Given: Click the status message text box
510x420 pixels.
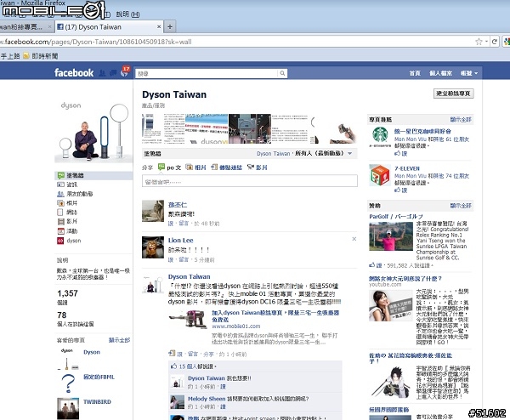Looking at the screenshot, I should point(250,181).
